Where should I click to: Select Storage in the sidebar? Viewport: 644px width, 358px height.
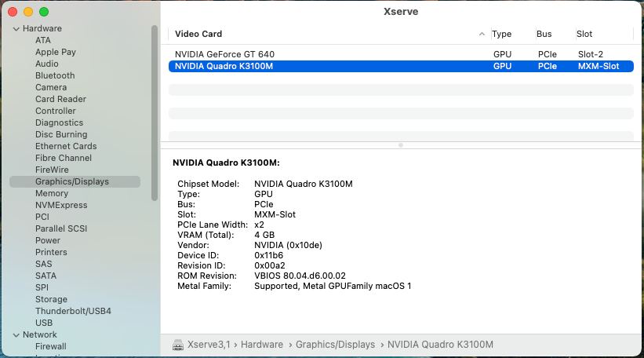pyautogui.click(x=51, y=300)
